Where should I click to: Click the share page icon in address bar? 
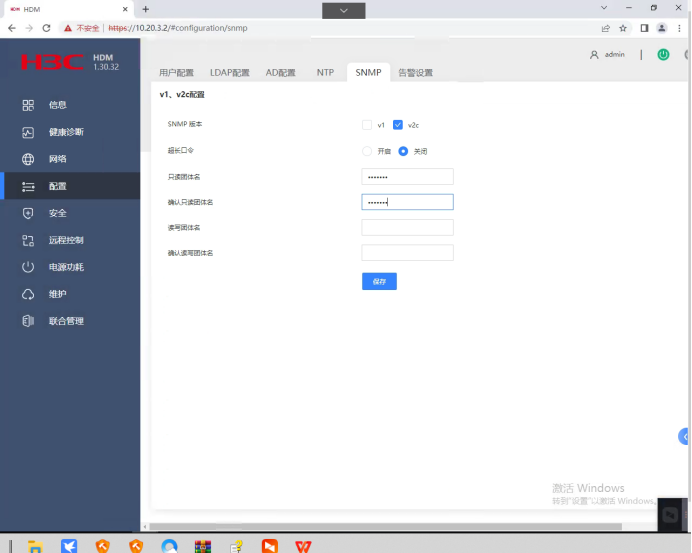tap(606, 28)
